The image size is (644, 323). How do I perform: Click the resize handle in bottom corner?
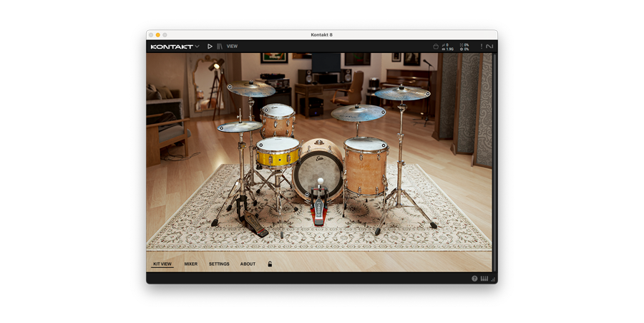pos(493,279)
